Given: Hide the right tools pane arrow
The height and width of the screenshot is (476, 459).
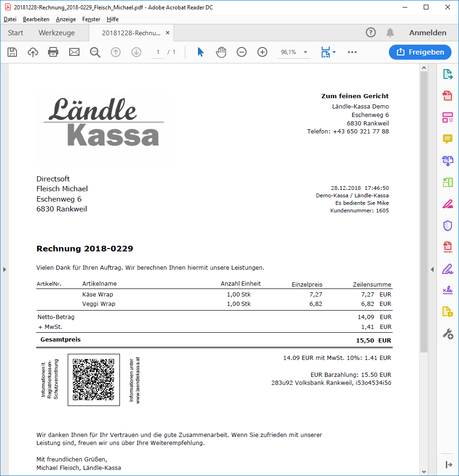Looking at the screenshot, I should point(432,269).
